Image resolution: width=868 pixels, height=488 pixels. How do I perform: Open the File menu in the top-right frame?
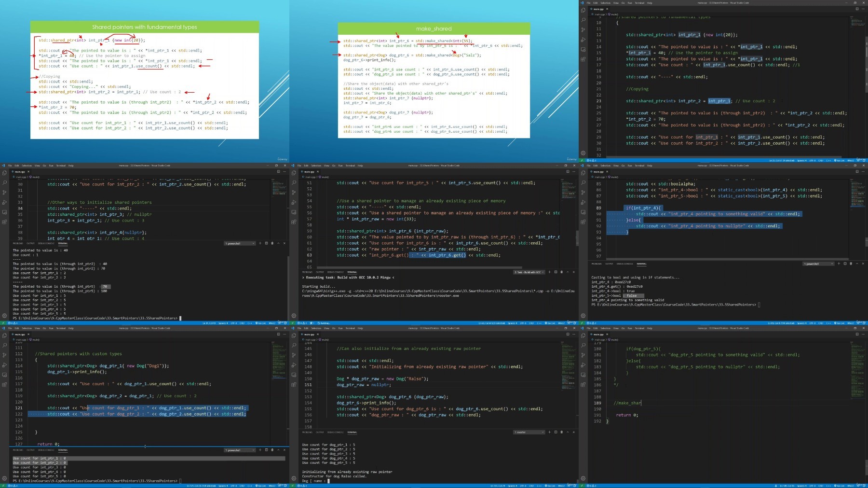589,3
